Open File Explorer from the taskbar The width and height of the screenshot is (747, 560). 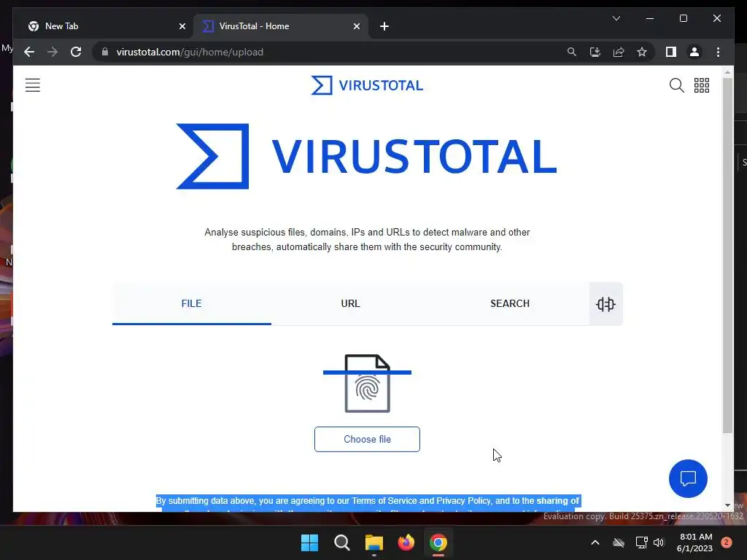(374, 542)
